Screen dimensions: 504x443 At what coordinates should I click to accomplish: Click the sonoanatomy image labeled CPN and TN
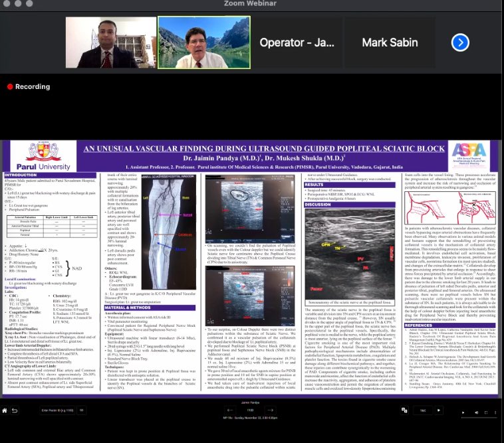tap(350, 254)
